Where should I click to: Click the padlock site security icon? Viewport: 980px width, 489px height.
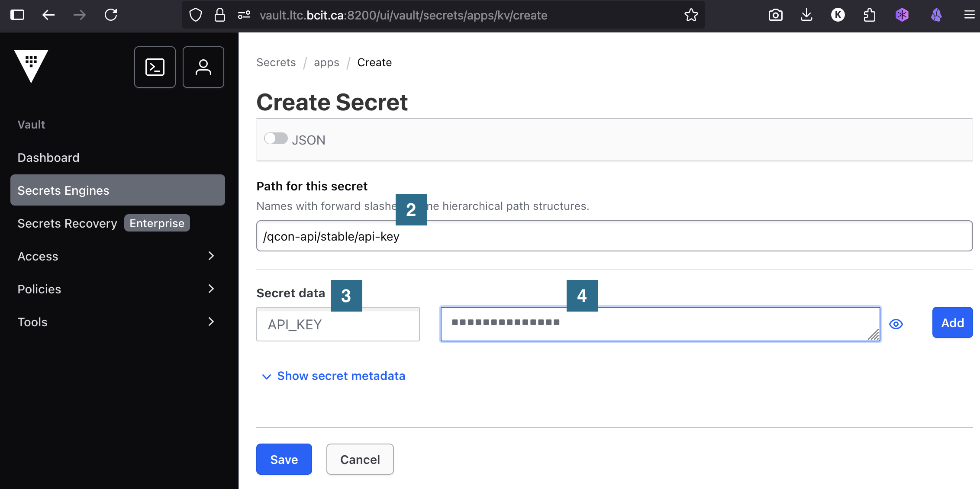tap(219, 15)
